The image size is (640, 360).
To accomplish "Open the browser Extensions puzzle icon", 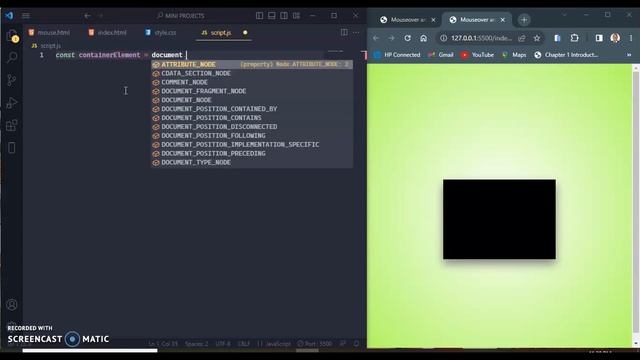I will pos(574,38).
